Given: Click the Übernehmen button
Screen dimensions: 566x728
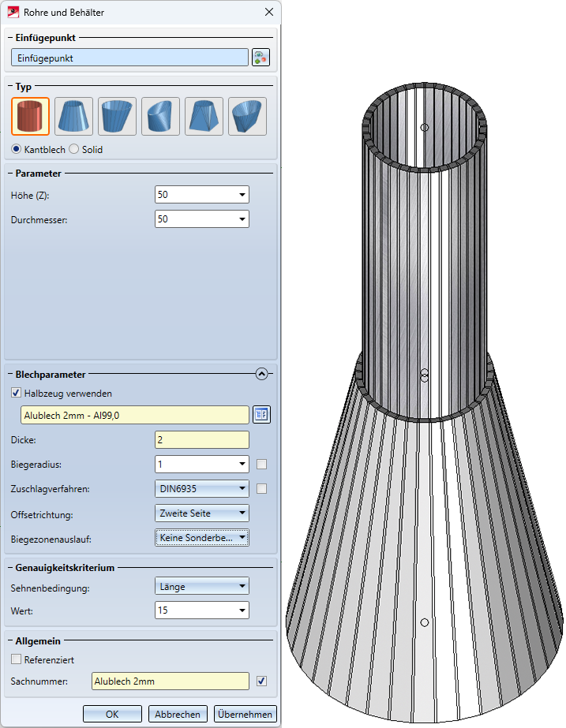Looking at the screenshot, I should [x=246, y=714].
